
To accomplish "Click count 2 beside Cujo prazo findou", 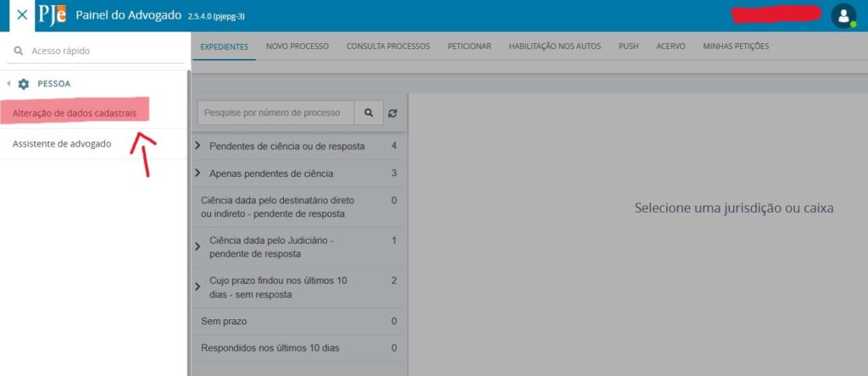I will (394, 280).
